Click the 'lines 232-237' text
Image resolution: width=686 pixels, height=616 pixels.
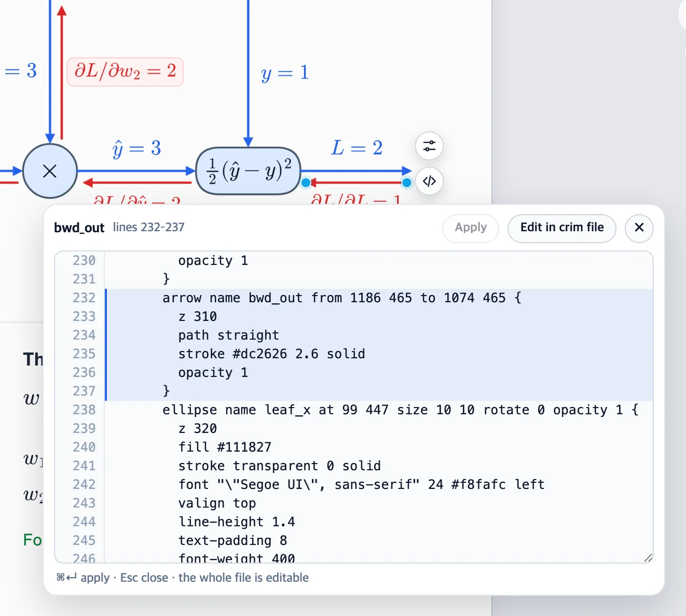coord(149,228)
